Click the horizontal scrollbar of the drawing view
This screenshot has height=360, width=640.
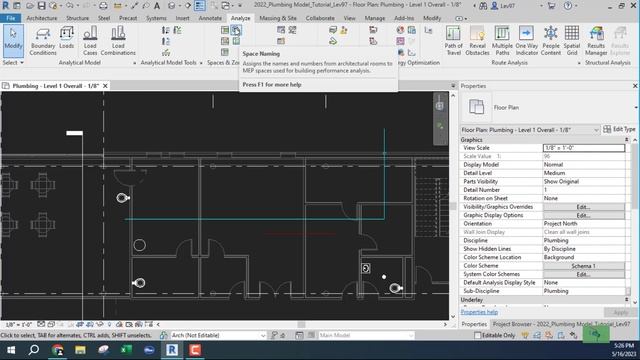[x=301, y=324]
